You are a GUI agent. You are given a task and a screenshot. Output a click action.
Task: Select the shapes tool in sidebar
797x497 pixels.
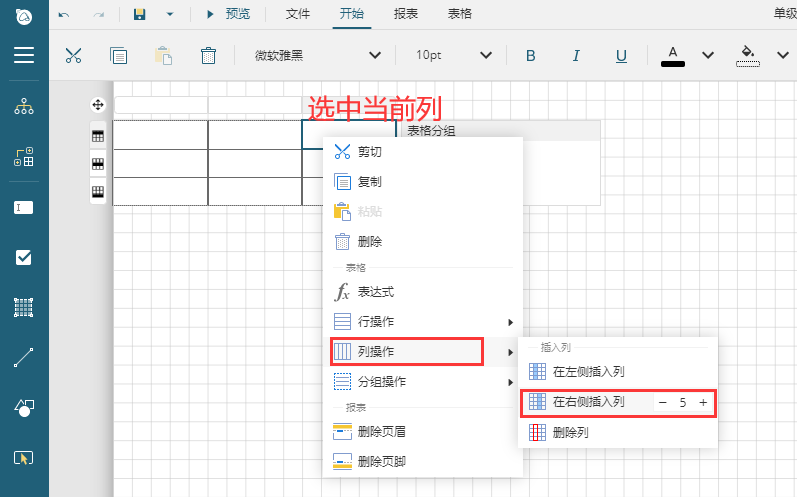24,408
